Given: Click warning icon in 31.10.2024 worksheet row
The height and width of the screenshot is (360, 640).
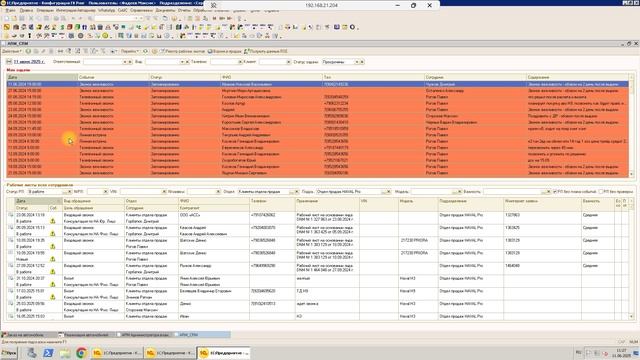Looking at the screenshot, I should [53, 284].
